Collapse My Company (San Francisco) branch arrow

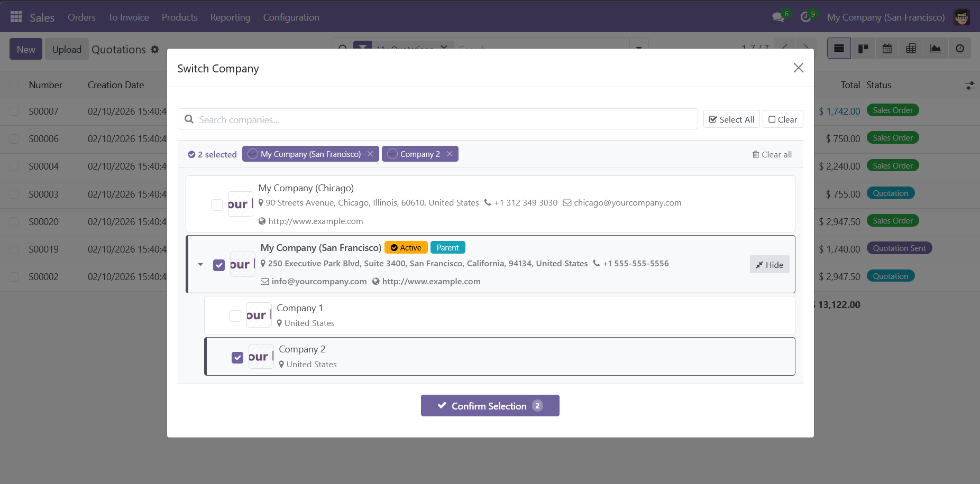(x=200, y=264)
